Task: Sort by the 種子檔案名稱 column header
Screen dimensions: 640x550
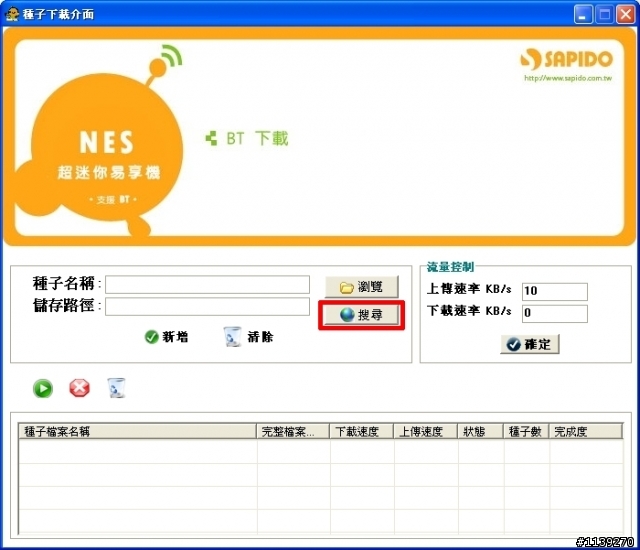Action: tap(138, 431)
